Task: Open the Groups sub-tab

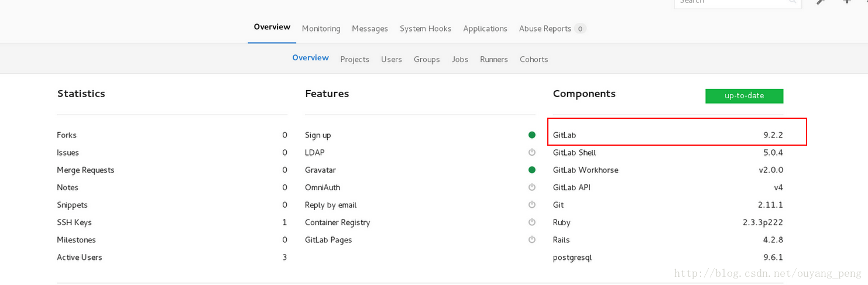Action: tap(427, 60)
